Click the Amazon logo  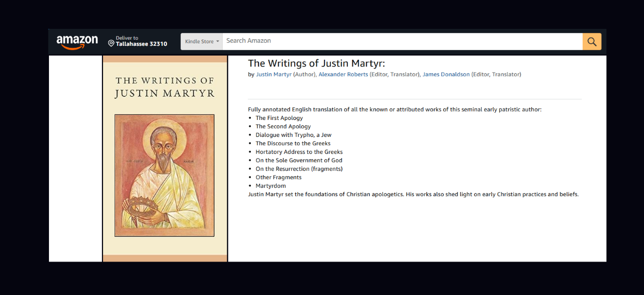pos(77,42)
